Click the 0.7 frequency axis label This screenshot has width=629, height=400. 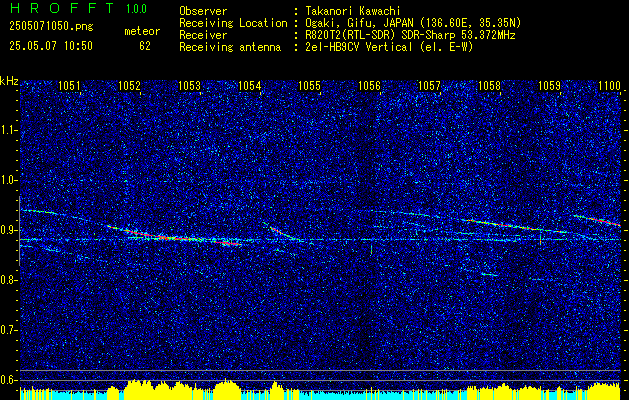point(9,330)
